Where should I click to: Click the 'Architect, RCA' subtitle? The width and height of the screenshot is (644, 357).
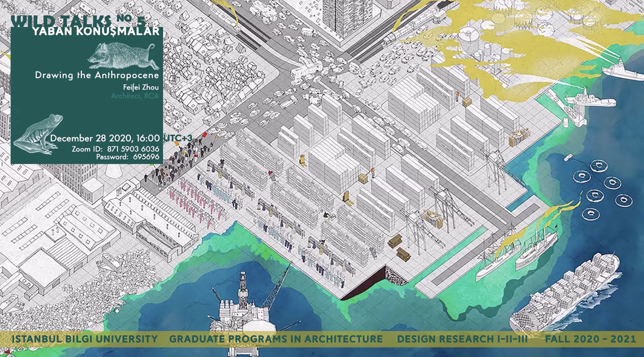tap(135, 96)
